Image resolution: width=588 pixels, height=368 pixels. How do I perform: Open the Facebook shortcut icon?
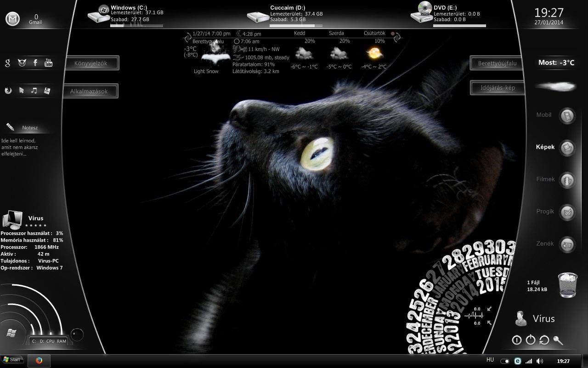pyautogui.click(x=35, y=63)
